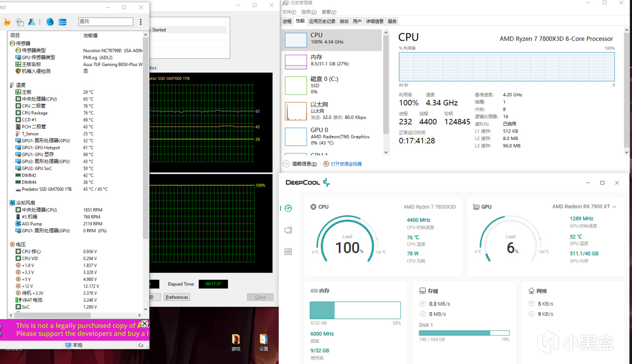Select the 机箱入侵检测 shield icon

tap(18, 71)
